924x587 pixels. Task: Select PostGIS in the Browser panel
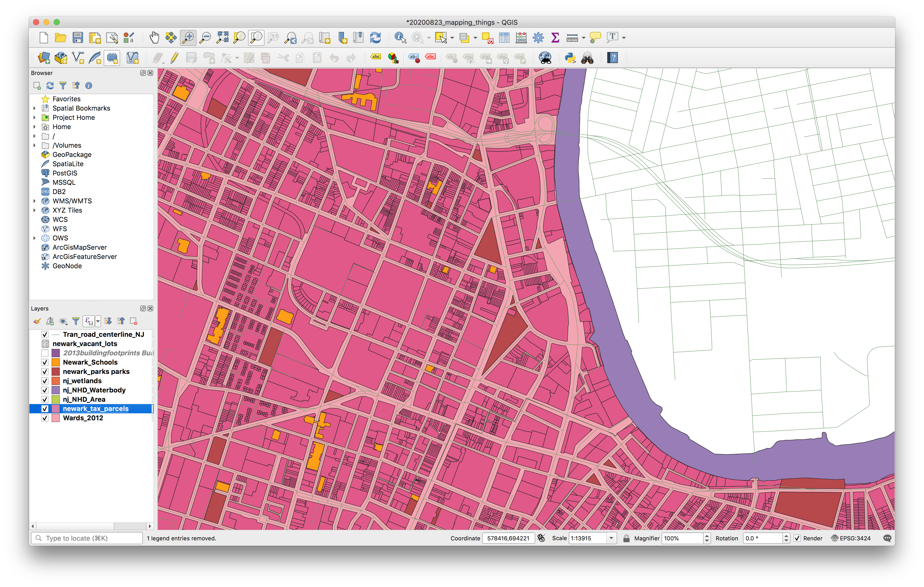click(x=64, y=173)
